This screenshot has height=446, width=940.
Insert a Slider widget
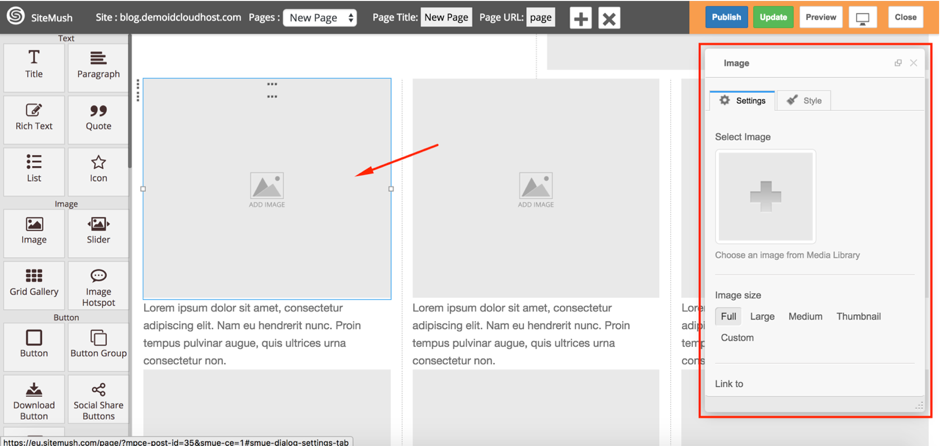98,233
